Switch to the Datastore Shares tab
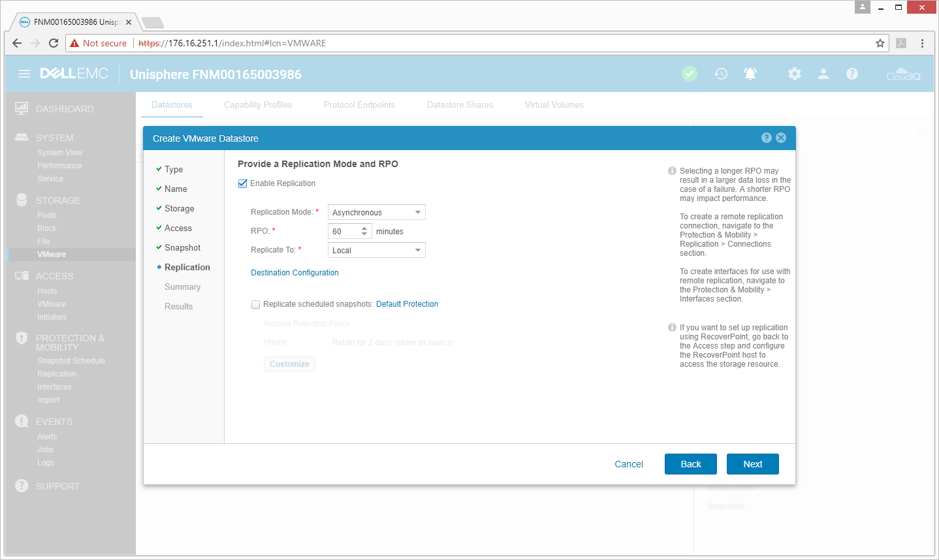Viewport: 939px width, 560px height. (460, 104)
